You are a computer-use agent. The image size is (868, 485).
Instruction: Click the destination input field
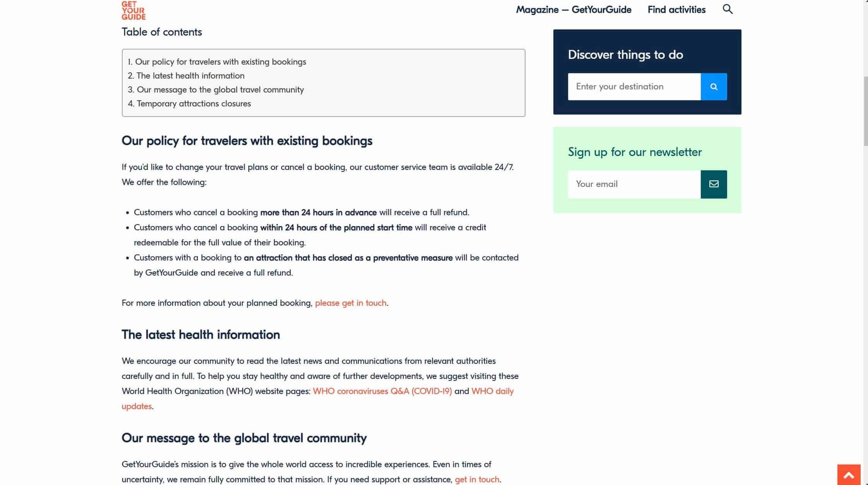(634, 86)
